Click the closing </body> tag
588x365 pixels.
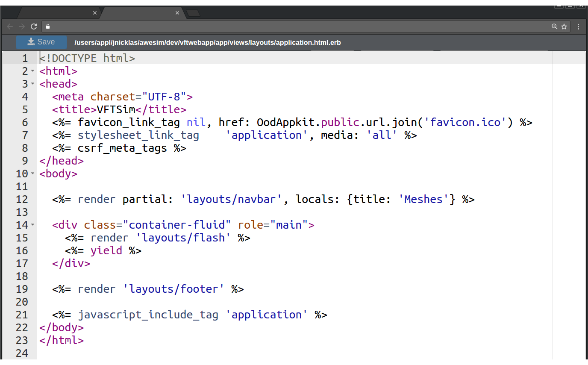[62, 327]
